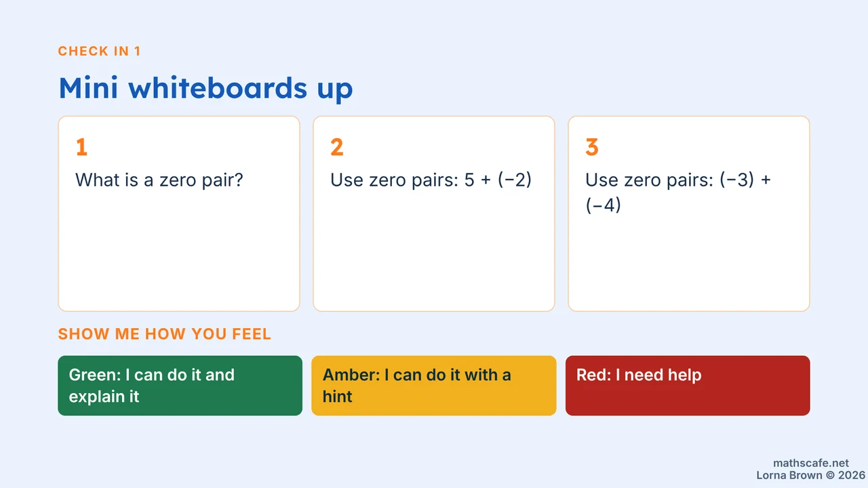Click the 'SHOW ME HOW YOU FEEL' label
This screenshot has width=868, height=488.
tap(165, 334)
